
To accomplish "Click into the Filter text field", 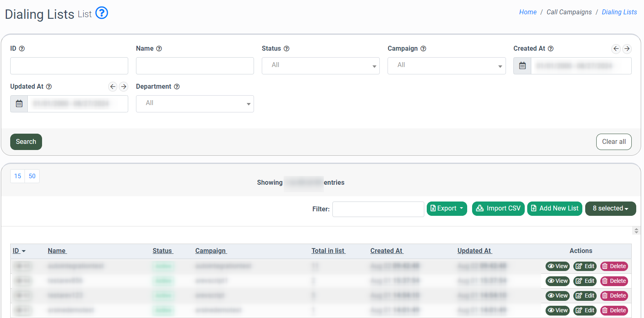I will point(378,209).
